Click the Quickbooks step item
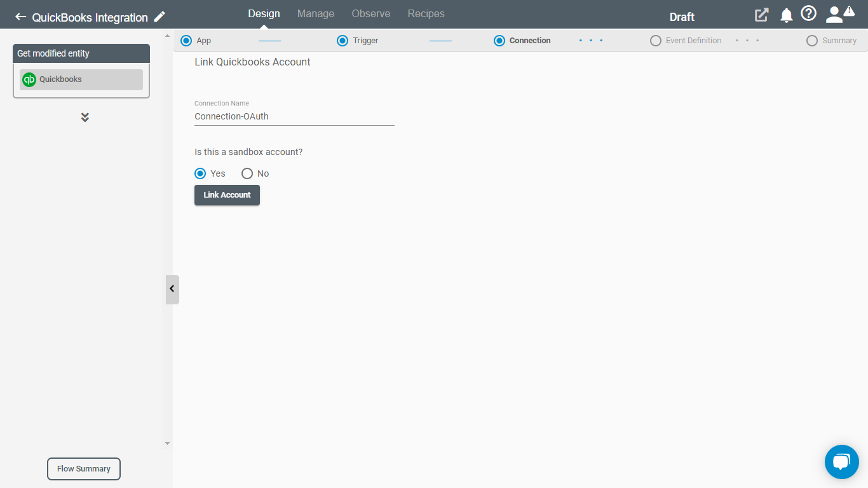 [x=81, y=79]
